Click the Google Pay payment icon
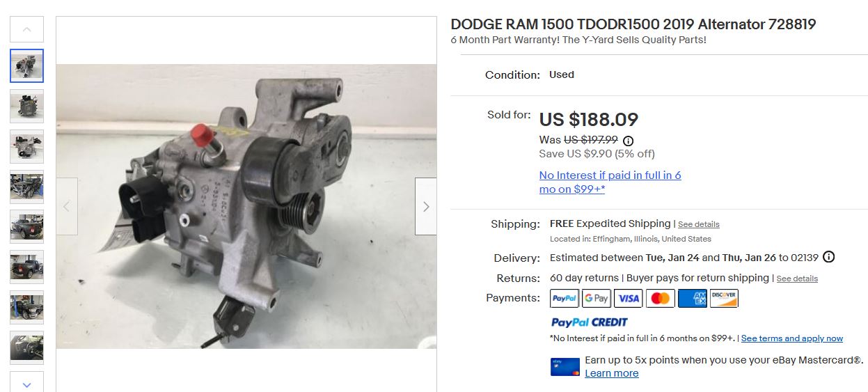Image resolution: width=868 pixels, height=392 pixels. 597,298
